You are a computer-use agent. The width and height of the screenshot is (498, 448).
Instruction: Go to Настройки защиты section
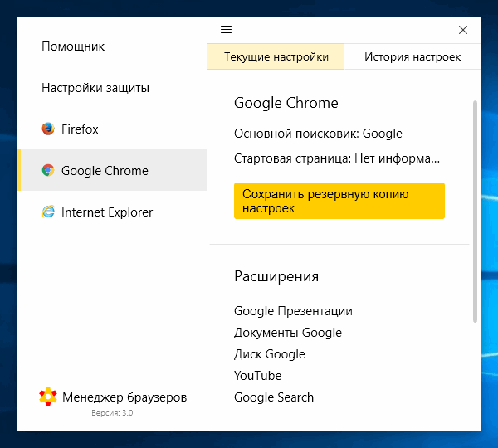point(95,88)
